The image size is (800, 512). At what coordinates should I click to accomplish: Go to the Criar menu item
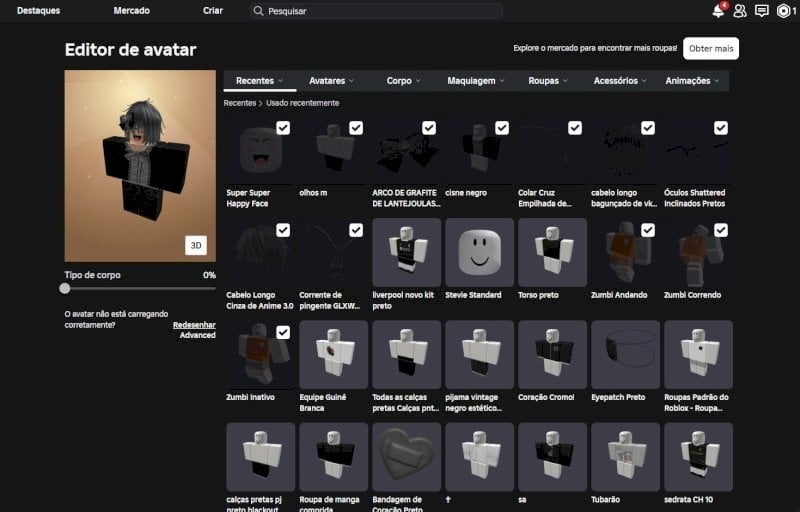(213, 11)
